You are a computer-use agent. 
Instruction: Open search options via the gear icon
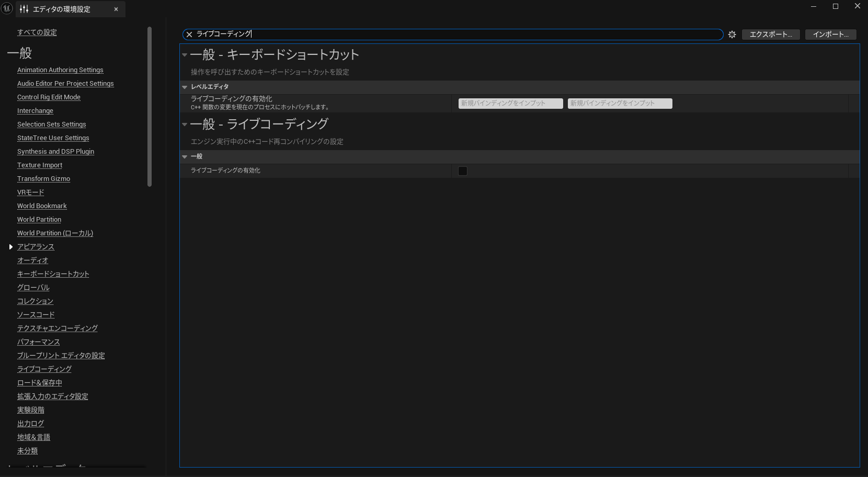pyautogui.click(x=732, y=35)
